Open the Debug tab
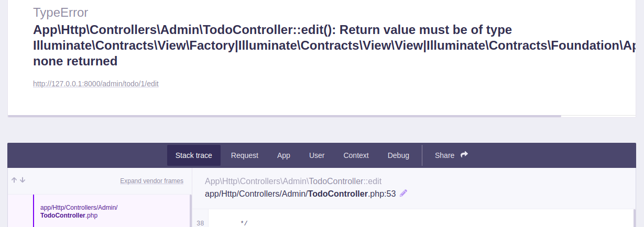This screenshot has width=644, height=227. tap(398, 155)
